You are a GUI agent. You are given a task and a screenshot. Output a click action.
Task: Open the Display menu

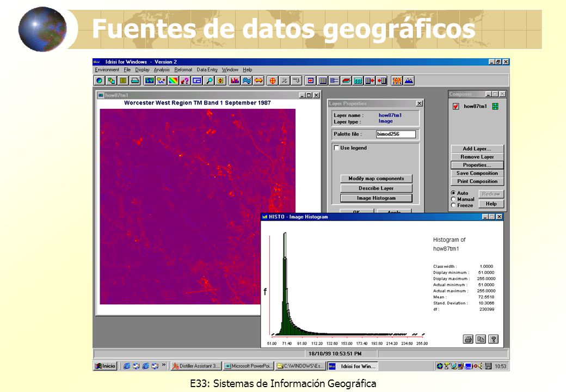click(142, 70)
